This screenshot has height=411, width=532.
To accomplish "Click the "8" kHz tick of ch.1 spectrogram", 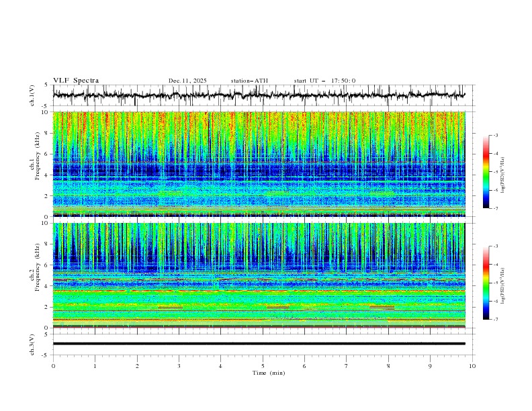I will click(47, 133).
